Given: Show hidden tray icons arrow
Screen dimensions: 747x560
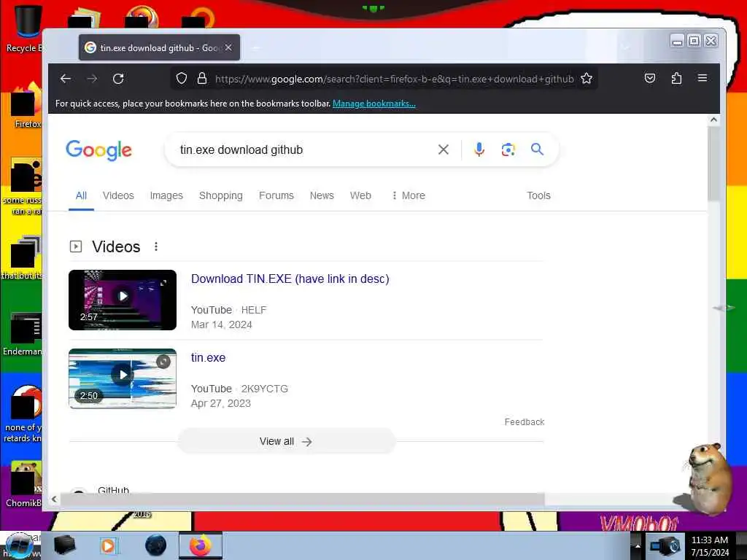Looking at the screenshot, I should coord(638,546).
